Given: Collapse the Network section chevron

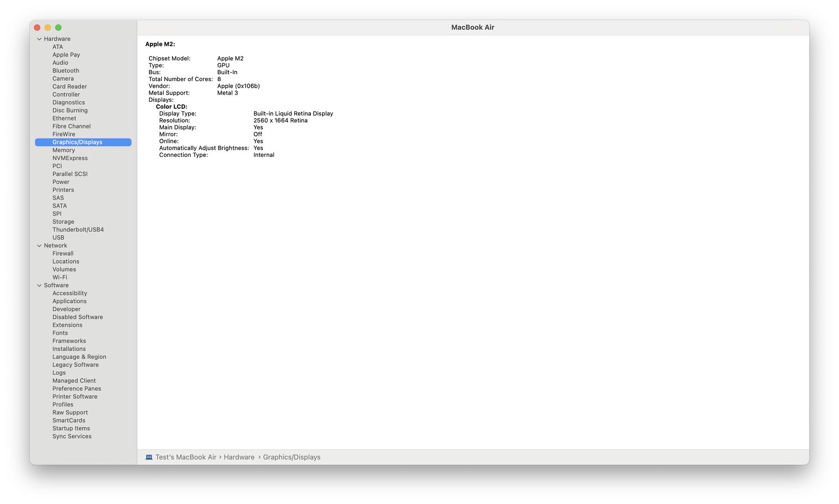Looking at the screenshot, I should tap(39, 246).
